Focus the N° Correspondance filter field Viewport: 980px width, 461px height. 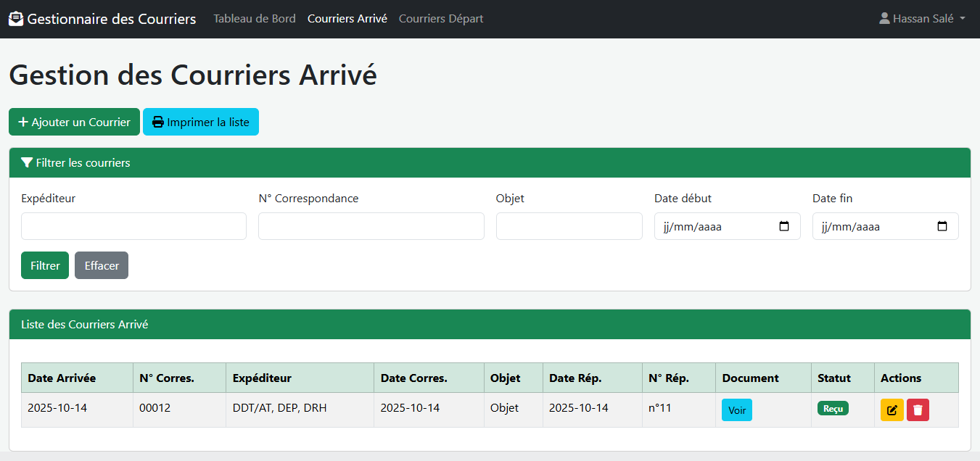[371, 226]
